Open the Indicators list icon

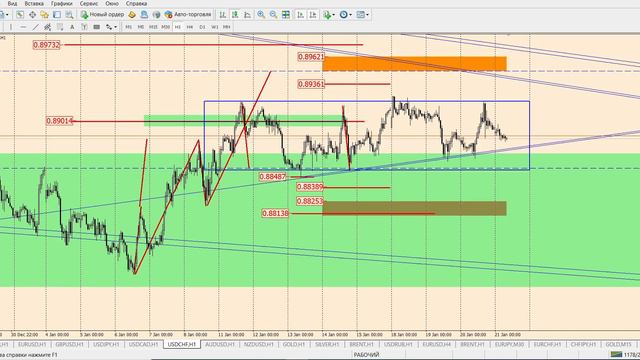(327, 15)
